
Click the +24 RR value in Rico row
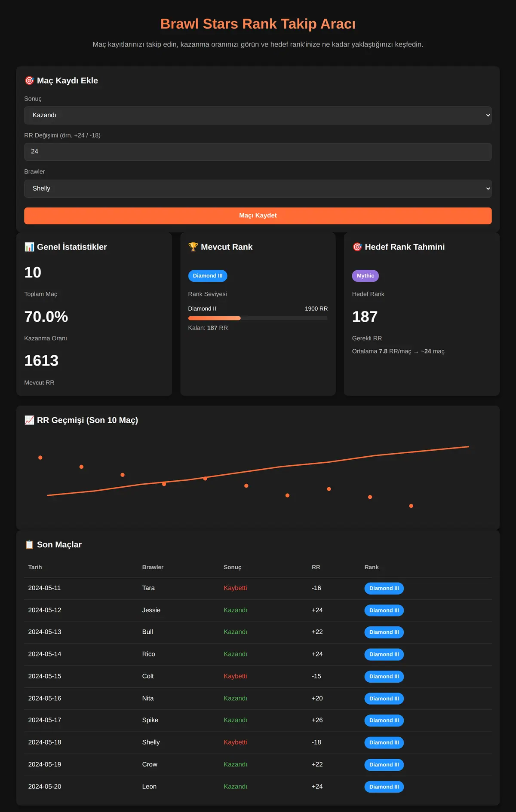click(x=317, y=654)
